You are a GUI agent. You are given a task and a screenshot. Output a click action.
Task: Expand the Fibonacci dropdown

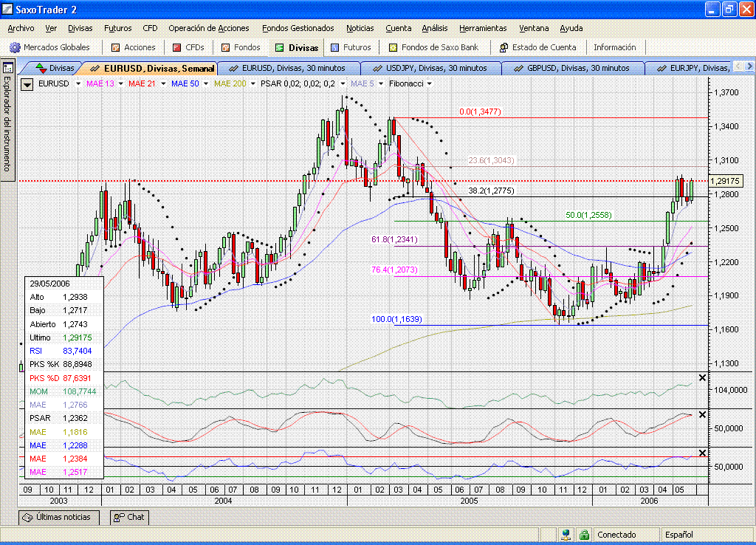pyautogui.click(x=429, y=84)
